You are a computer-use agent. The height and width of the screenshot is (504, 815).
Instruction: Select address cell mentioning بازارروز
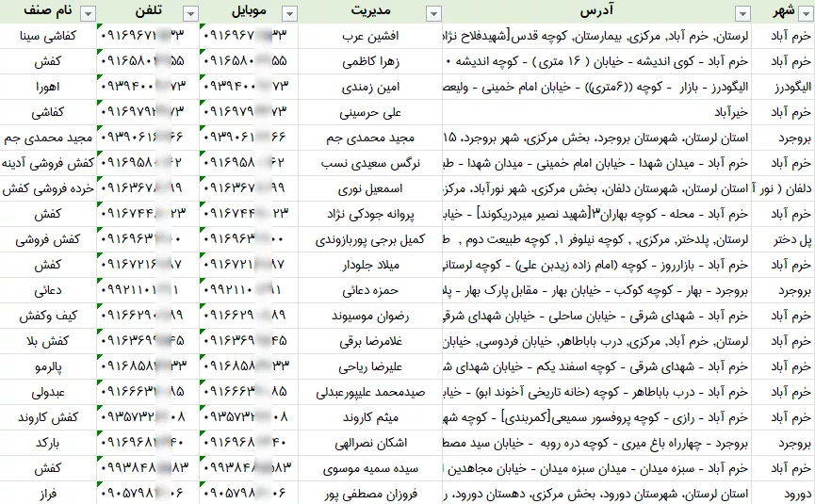(x=597, y=265)
